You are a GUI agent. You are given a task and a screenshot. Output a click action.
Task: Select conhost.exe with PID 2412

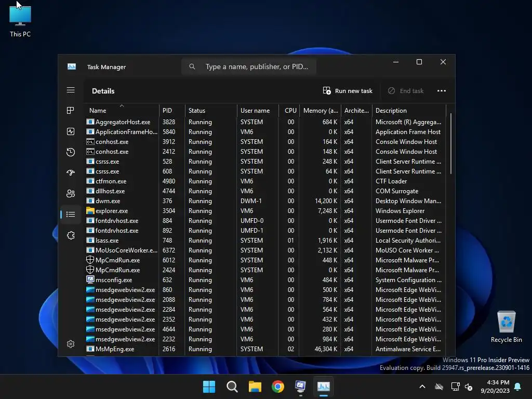(x=265, y=151)
